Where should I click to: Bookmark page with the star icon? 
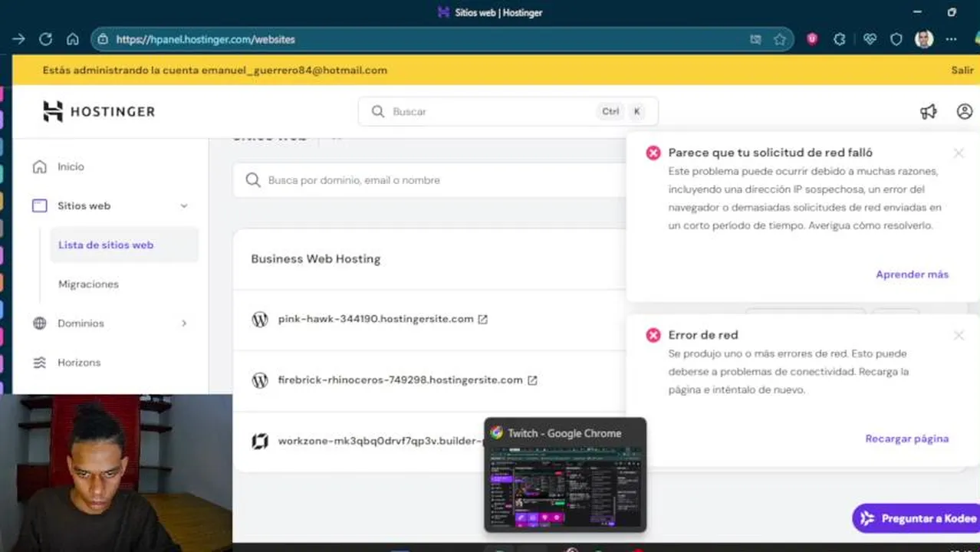point(780,39)
